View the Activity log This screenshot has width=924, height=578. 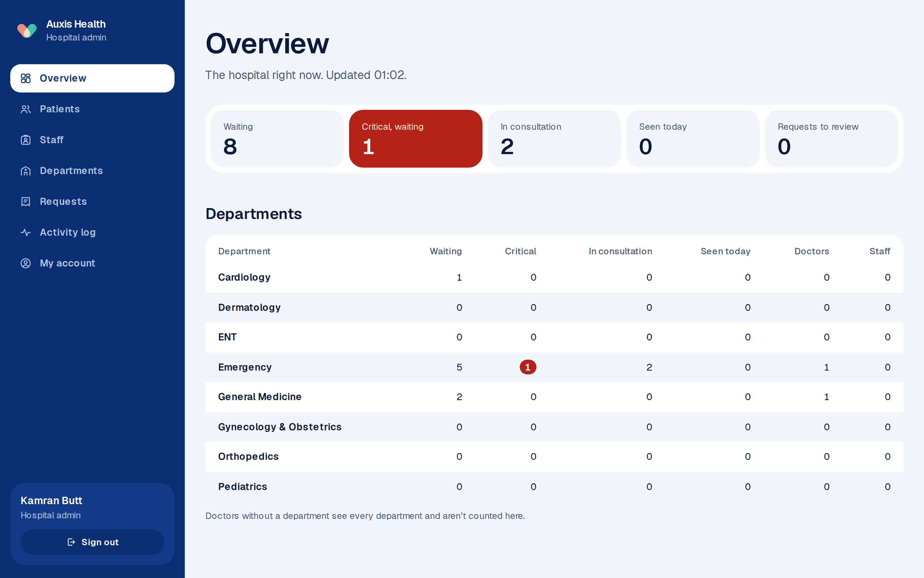point(92,232)
